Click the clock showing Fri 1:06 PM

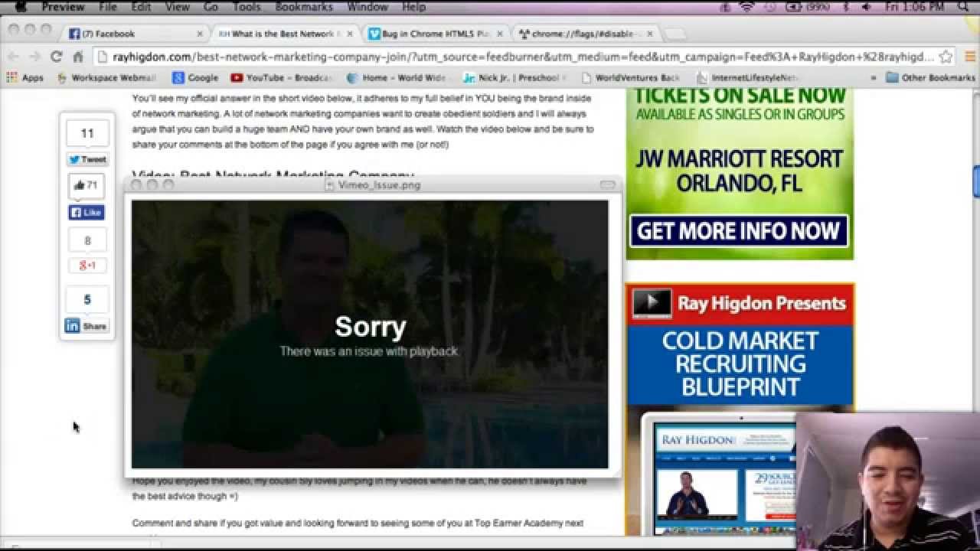tap(914, 7)
